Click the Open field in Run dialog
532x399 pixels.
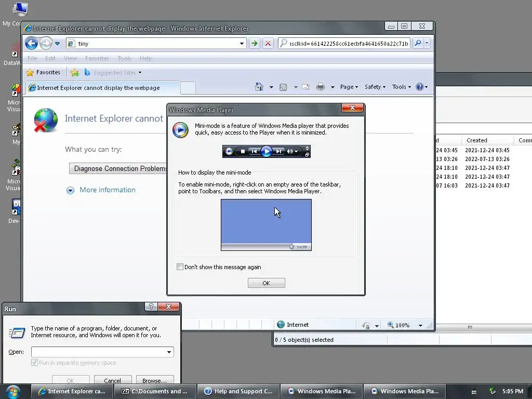point(98,352)
